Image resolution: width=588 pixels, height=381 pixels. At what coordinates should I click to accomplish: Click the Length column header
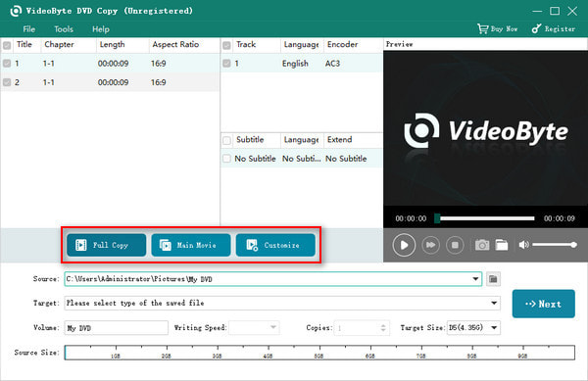(112, 45)
